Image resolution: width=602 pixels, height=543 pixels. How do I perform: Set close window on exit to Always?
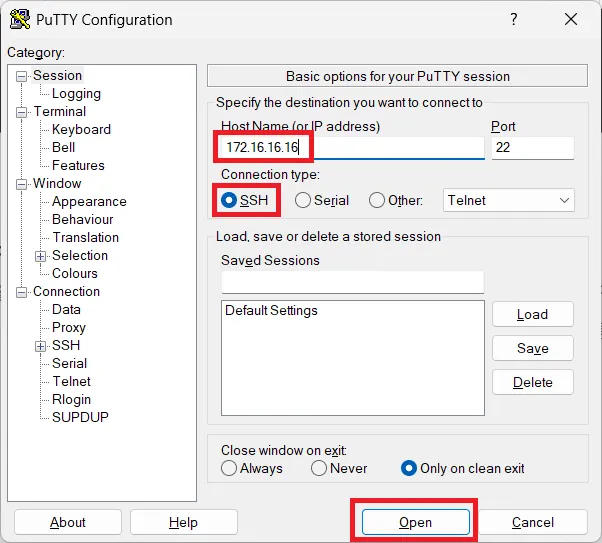(x=229, y=468)
